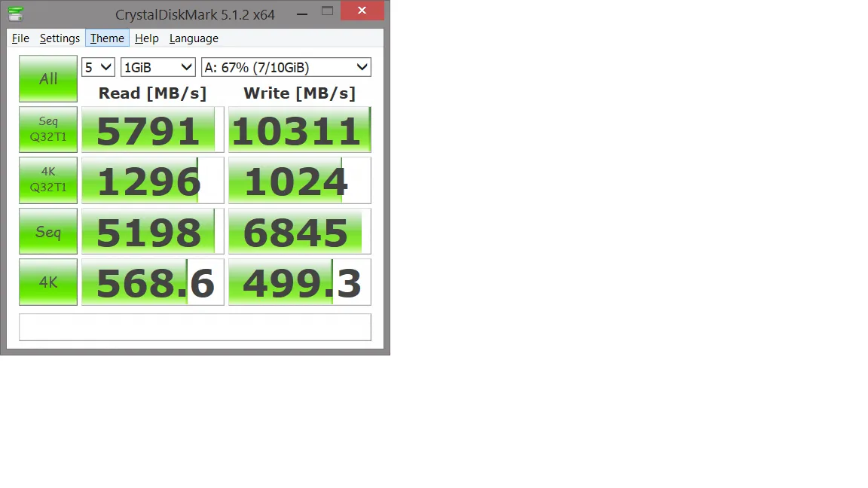
Task: Open the File menu
Action: [20, 38]
